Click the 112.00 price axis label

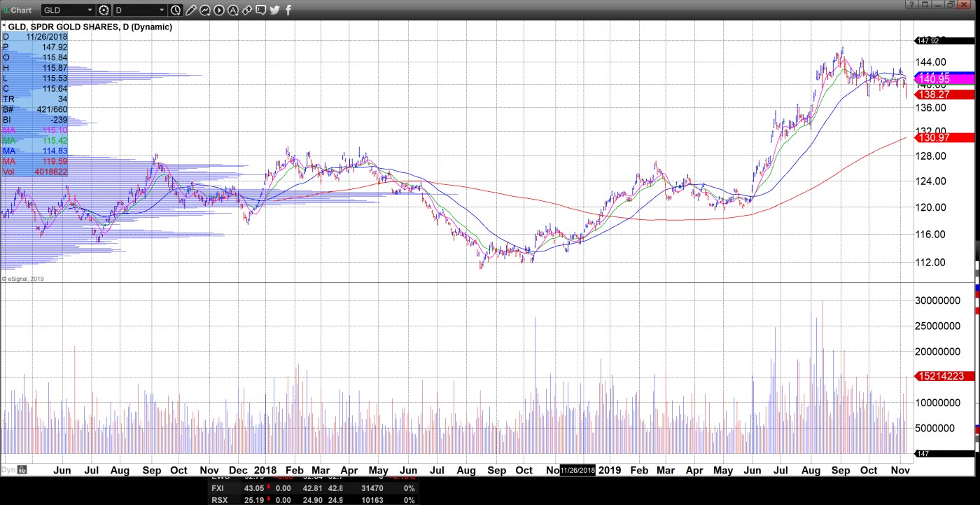[931, 263]
